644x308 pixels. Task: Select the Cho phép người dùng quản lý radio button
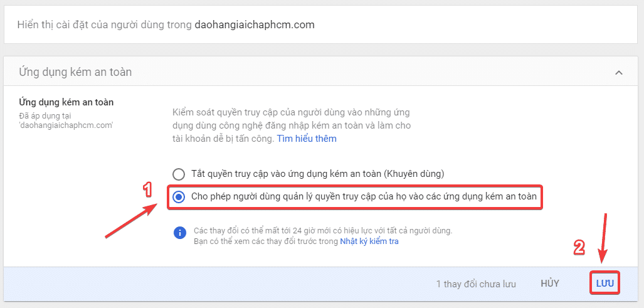coord(179,197)
